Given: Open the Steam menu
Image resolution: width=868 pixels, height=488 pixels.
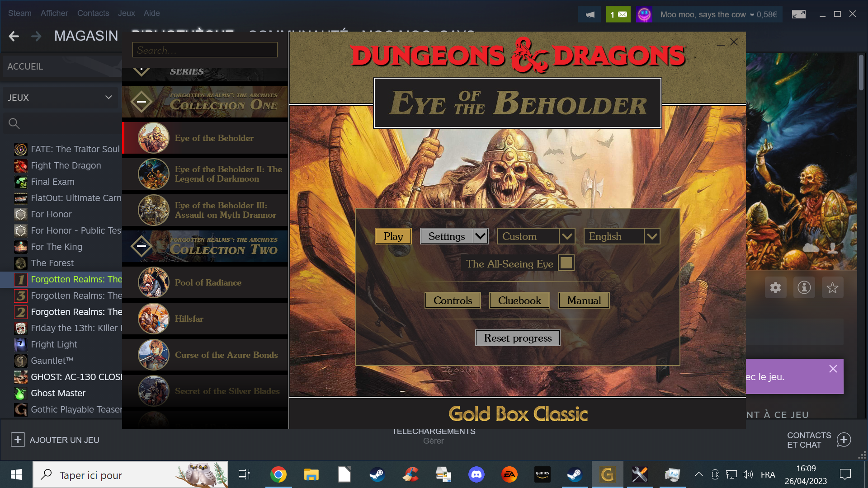Looking at the screenshot, I should tap(19, 13).
